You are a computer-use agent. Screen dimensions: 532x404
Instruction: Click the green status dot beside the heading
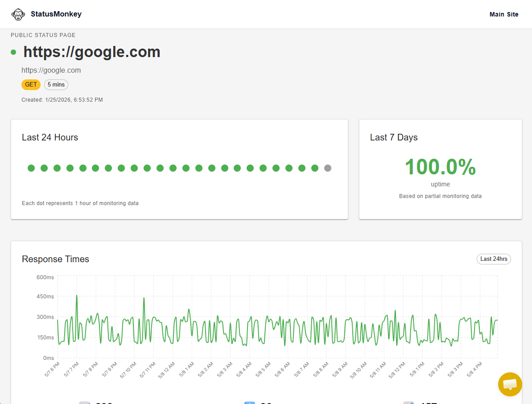(13, 52)
